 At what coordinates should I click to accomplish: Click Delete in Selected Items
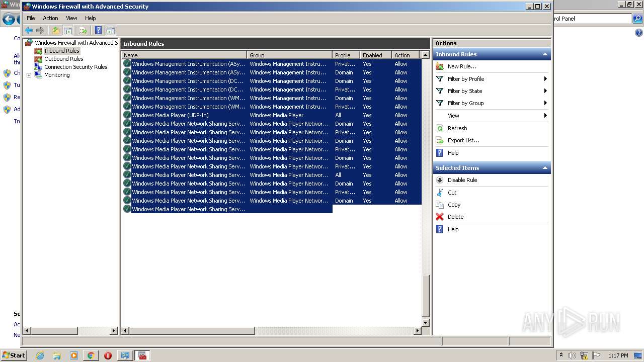456,217
